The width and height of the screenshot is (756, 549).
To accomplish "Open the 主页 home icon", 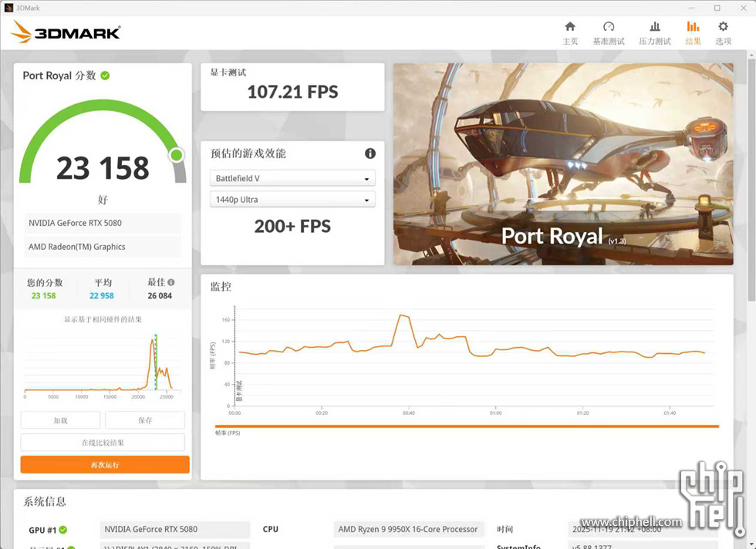I will (x=570, y=28).
